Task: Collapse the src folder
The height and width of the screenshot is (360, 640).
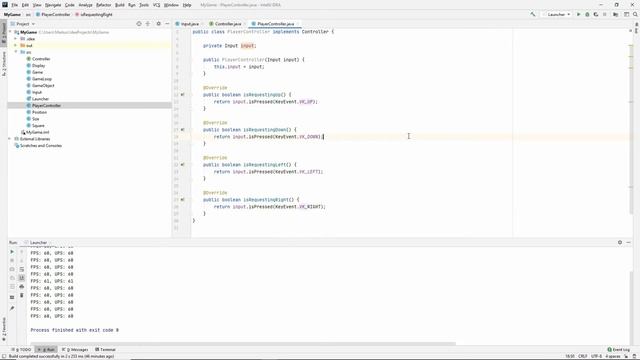Action: click(x=16, y=52)
